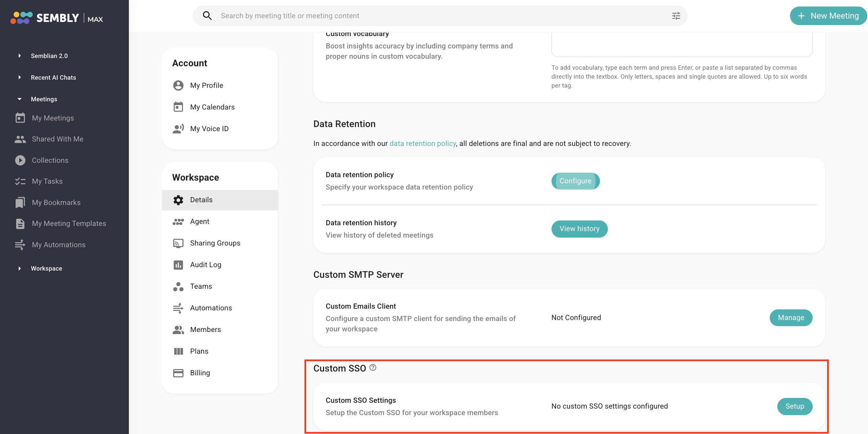
Task: Open My Profile settings
Action: pos(220,85)
